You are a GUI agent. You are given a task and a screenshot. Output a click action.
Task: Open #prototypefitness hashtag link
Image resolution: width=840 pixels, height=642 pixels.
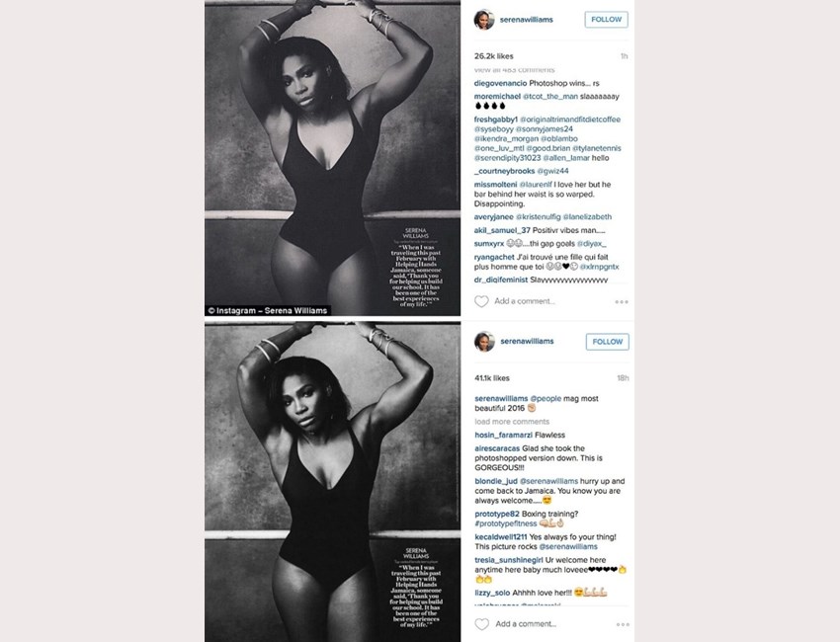click(505, 523)
